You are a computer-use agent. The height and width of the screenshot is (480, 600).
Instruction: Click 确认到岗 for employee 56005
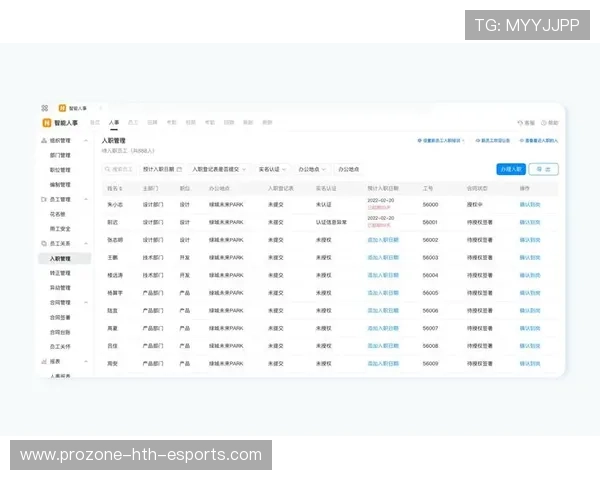(530, 293)
